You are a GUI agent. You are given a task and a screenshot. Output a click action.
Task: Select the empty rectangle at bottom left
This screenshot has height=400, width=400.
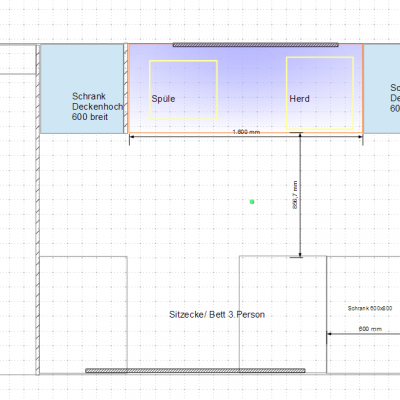tap(83, 315)
